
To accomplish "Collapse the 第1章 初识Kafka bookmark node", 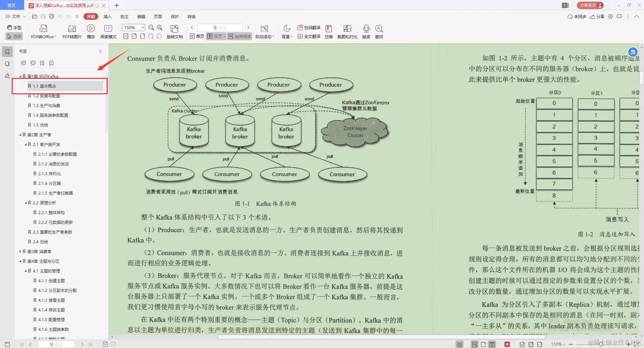I will (x=20, y=76).
